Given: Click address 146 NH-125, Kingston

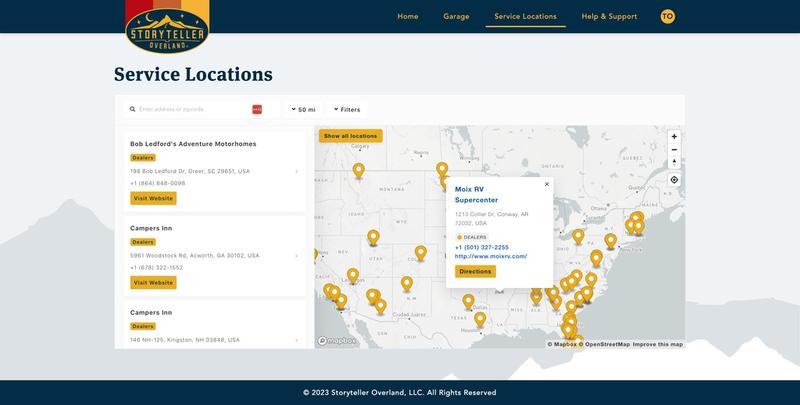Looking at the screenshot, I should tap(185, 340).
